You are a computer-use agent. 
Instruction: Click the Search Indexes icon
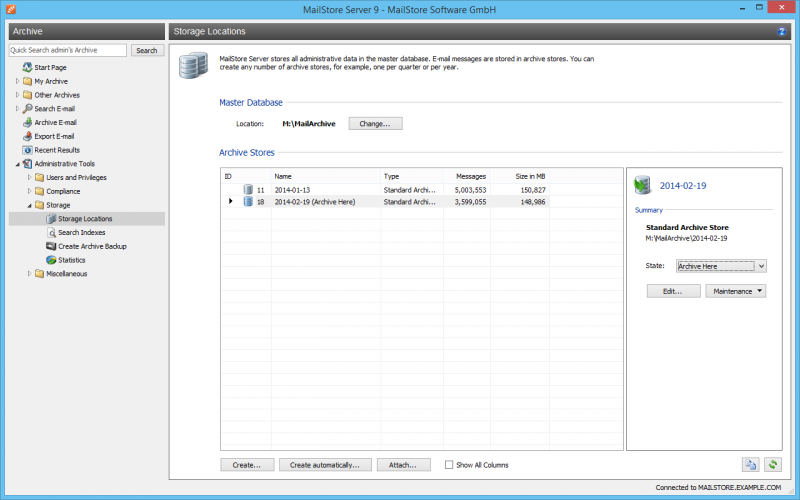[51, 233]
